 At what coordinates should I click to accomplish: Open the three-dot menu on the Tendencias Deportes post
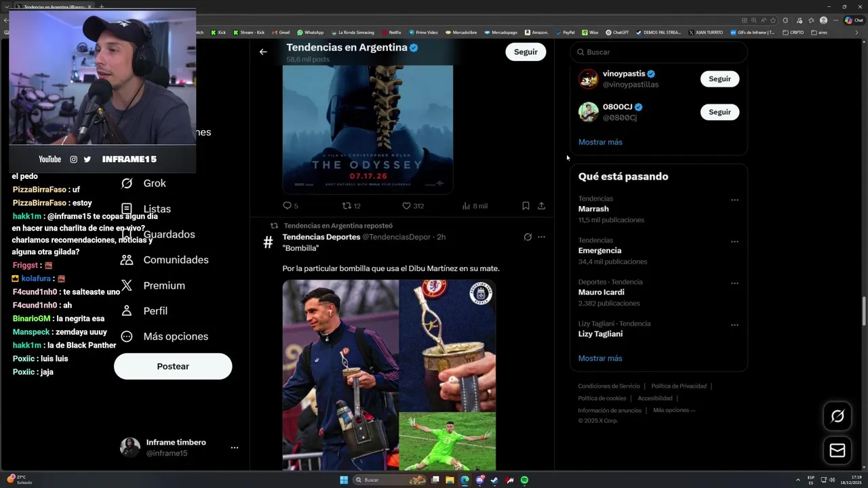click(541, 237)
